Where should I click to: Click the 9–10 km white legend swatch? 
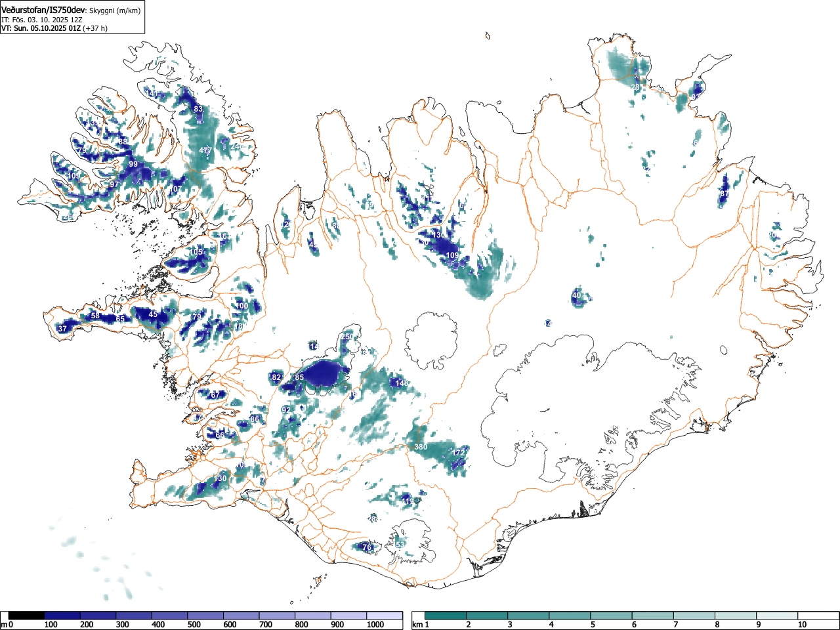(778, 616)
